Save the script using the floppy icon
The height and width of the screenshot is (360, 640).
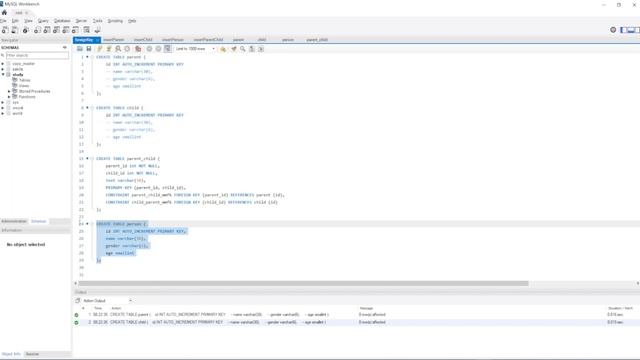(x=89, y=49)
